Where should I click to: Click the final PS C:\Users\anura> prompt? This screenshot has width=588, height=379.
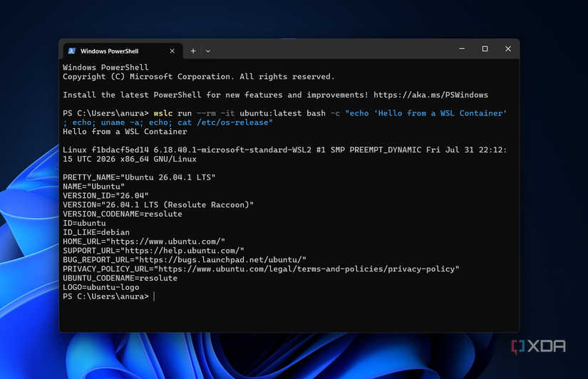(x=105, y=296)
